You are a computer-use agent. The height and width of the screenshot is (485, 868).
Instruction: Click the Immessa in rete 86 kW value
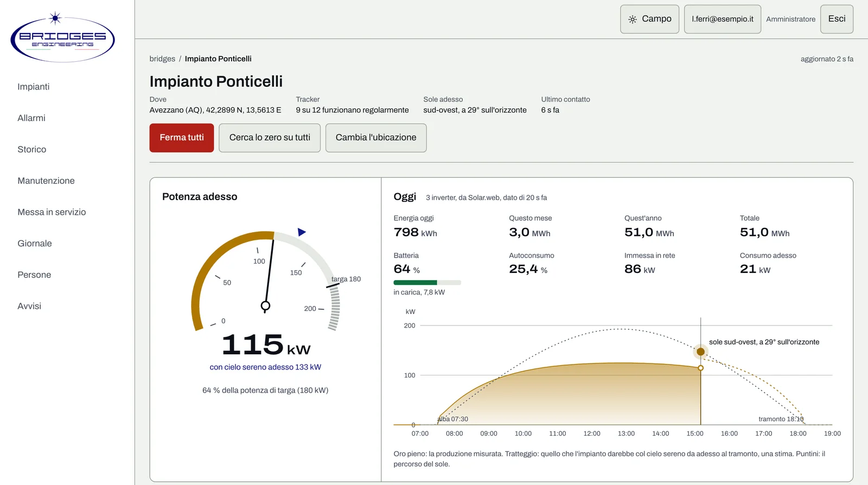640,269
